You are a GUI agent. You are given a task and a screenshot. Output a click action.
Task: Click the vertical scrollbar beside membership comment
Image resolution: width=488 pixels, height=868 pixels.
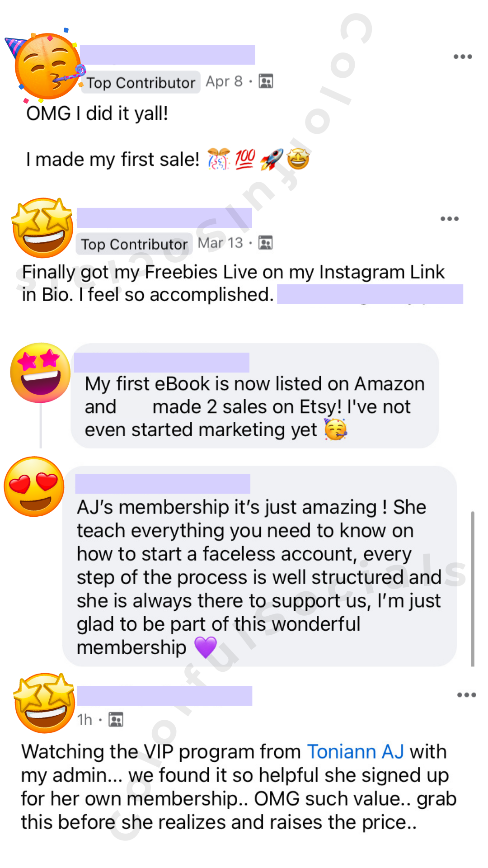point(473,589)
